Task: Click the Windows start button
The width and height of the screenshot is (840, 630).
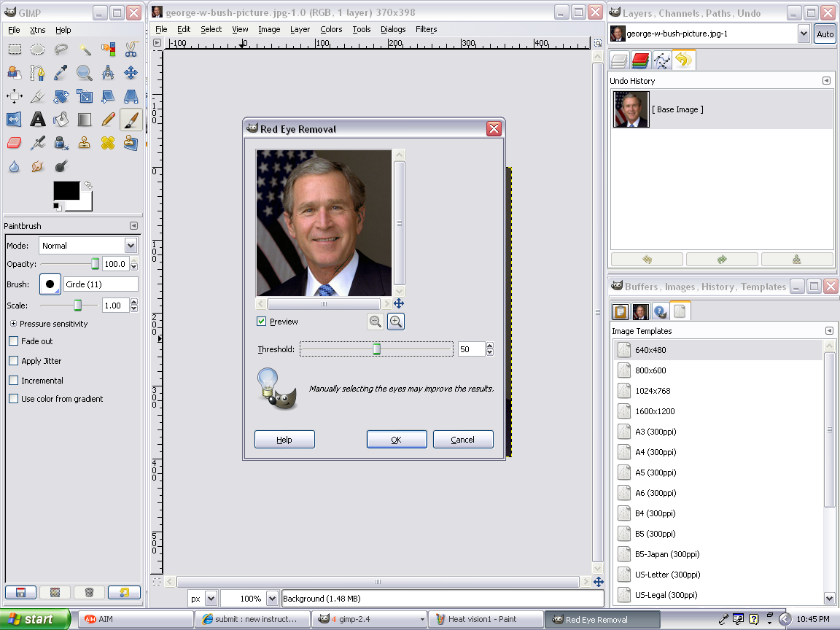Action: 34,619
